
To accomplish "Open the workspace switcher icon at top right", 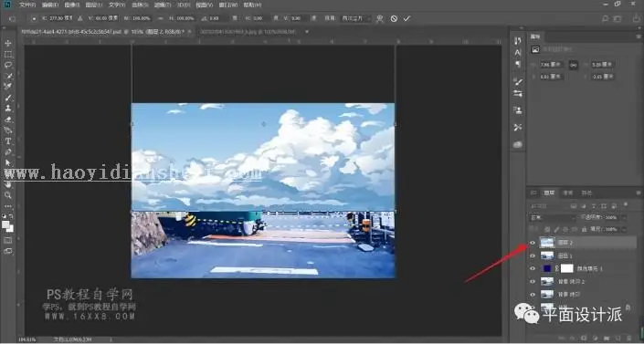I will click(618, 18).
